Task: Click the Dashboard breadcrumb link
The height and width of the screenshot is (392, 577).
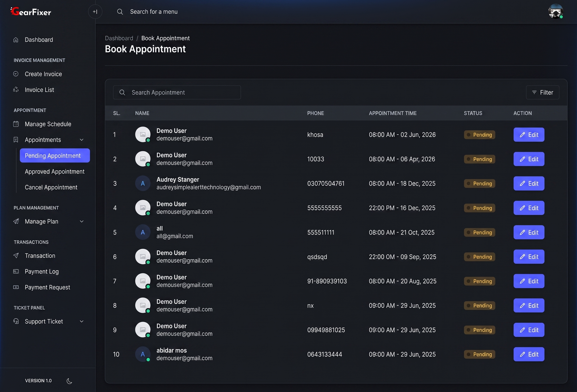Action: pyautogui.click(x=119, y=38)
